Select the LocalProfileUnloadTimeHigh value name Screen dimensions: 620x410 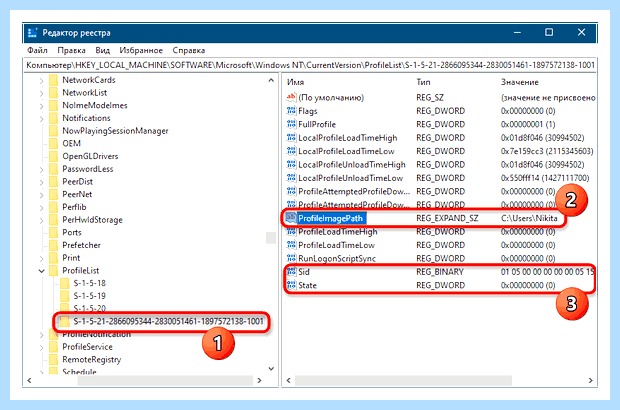tap(352, 164)
